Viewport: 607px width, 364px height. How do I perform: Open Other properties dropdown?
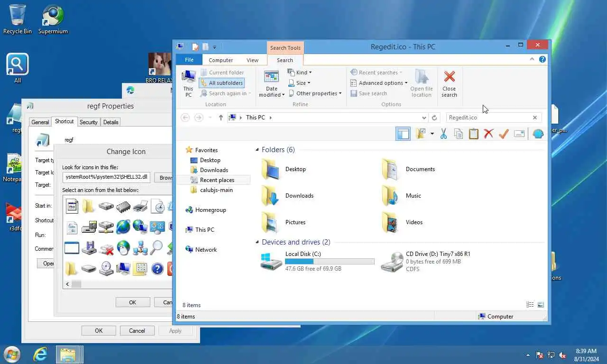click(315, 93)
